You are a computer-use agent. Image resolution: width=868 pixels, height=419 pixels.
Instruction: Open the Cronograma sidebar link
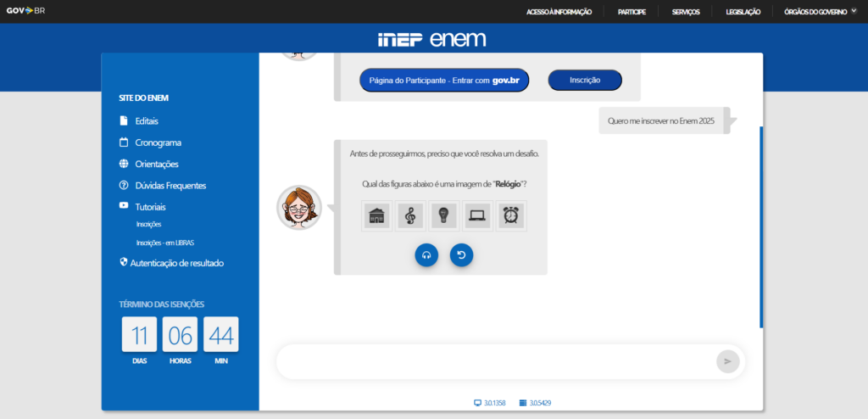158,142
